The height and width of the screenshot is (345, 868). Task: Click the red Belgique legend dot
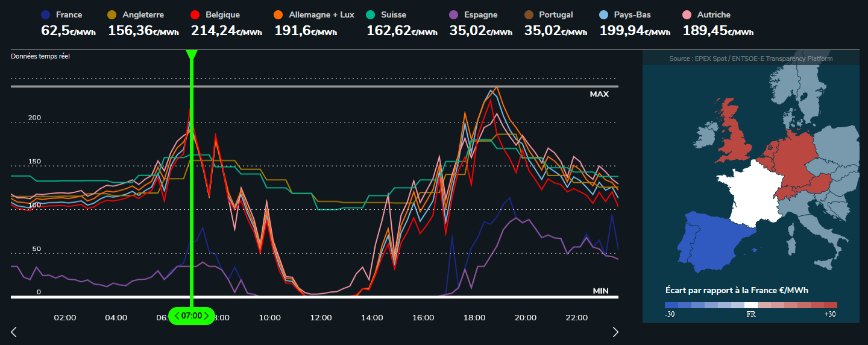click(x=195, y=14)
